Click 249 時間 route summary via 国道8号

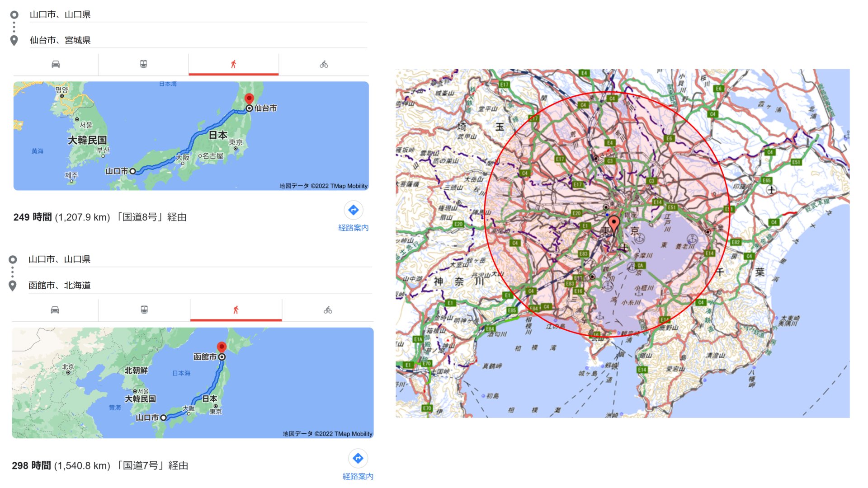(x=100, y=217)
